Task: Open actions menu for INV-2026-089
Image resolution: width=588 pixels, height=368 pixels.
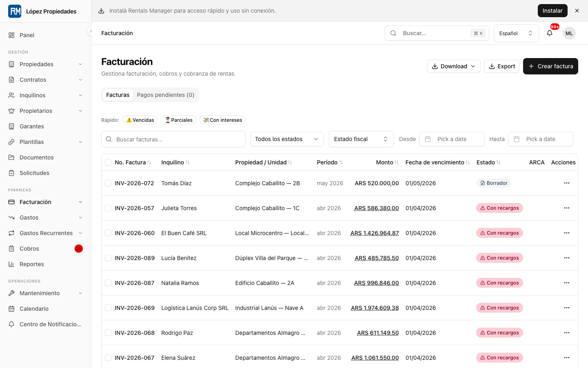Action: (x=567, y=258)
